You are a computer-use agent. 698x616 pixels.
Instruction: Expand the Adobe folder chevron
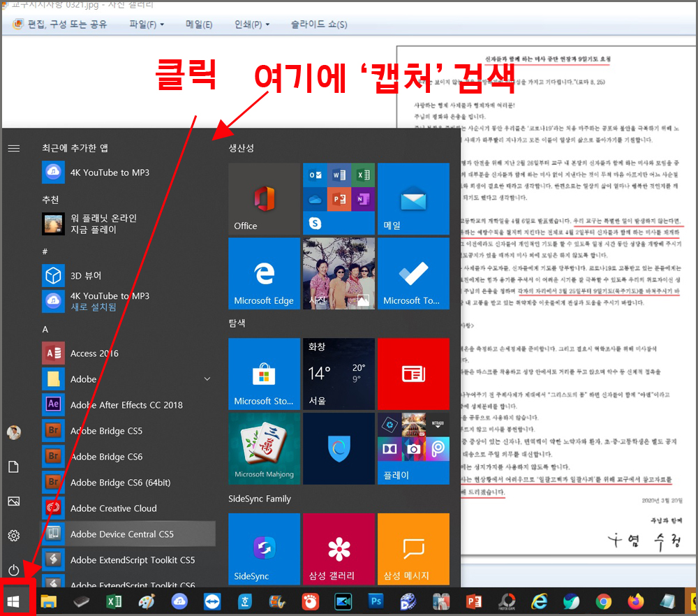207,379
